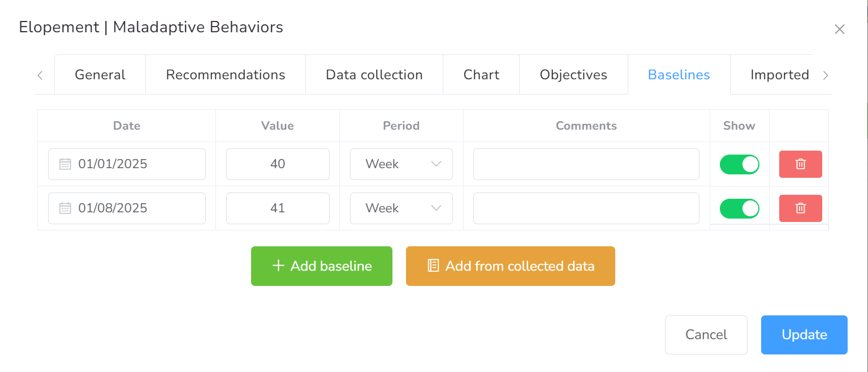
Task: Focus the first row Comments field
Action: point(586,164)
